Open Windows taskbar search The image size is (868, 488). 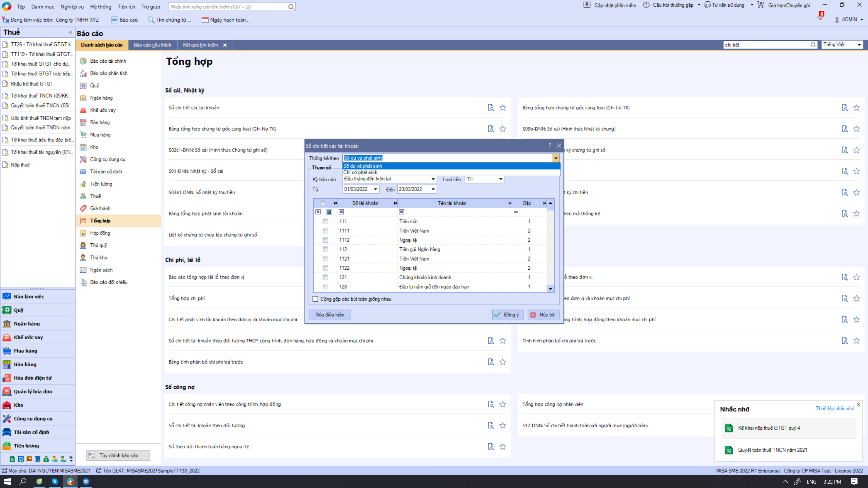[23, 482]
